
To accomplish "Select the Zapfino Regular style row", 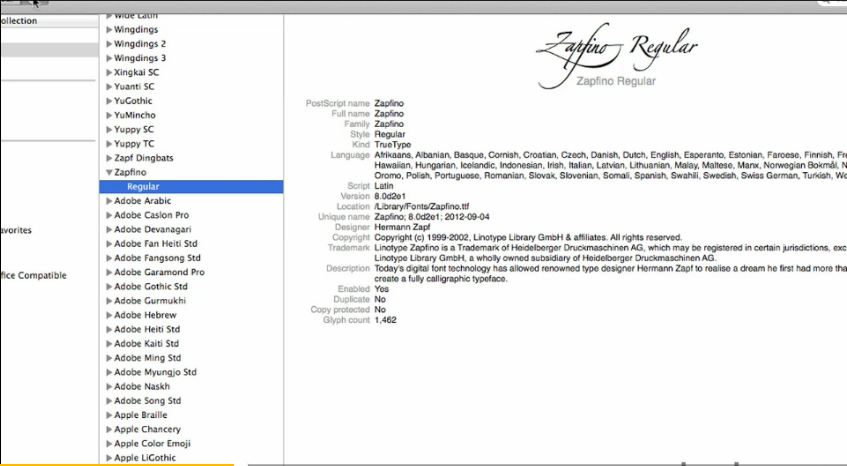I will 191,186.
